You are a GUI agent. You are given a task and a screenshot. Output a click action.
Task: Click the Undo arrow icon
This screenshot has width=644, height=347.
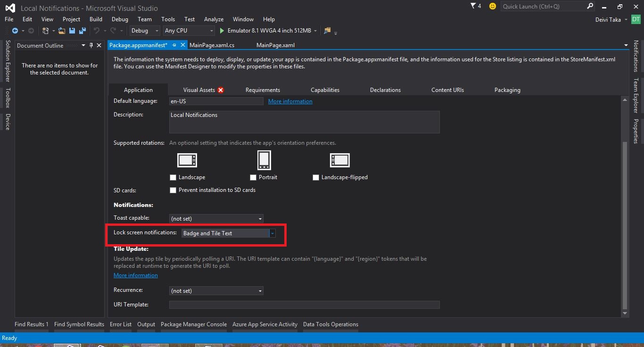point(97,31)
